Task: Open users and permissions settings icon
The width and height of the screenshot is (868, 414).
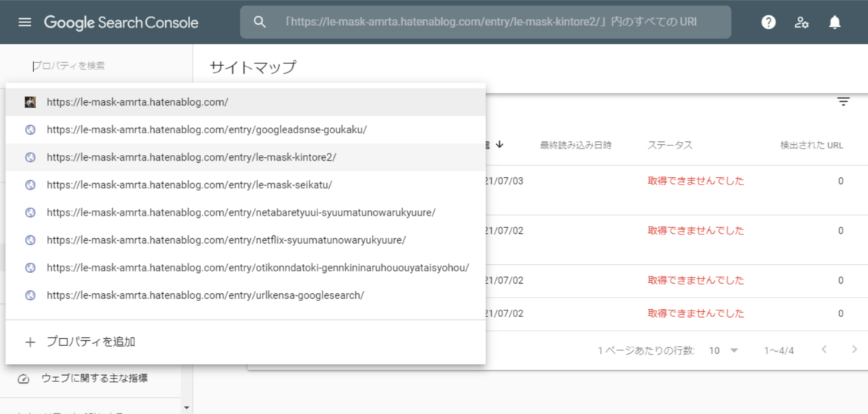Action: 801,22
